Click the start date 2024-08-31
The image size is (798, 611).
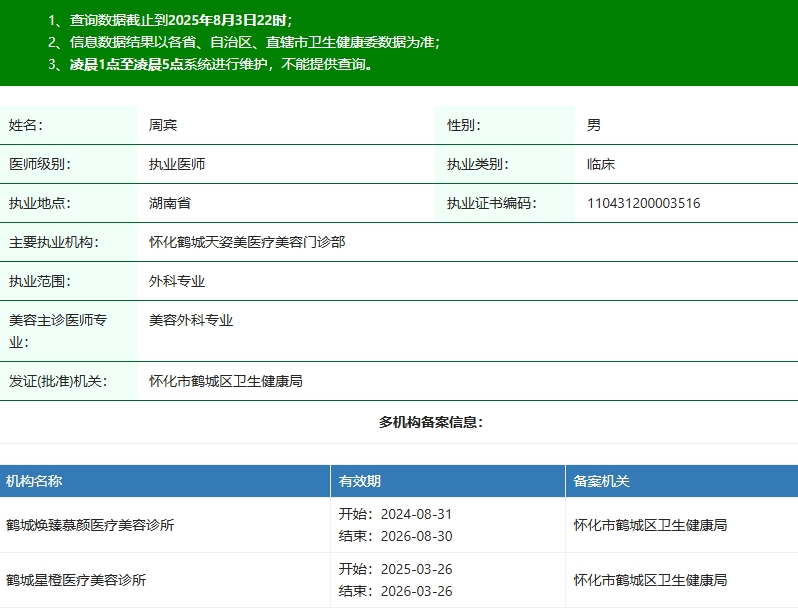(416, 514)
